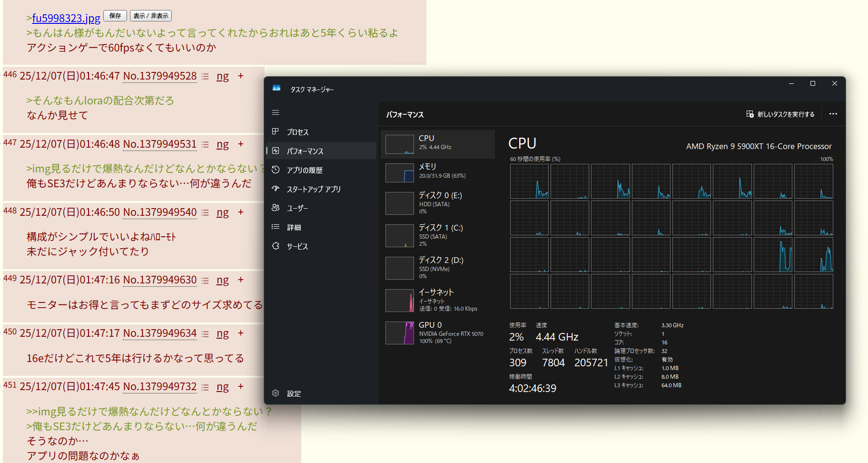
Task: Click the three-dots more options button
Action: (833, 114)
